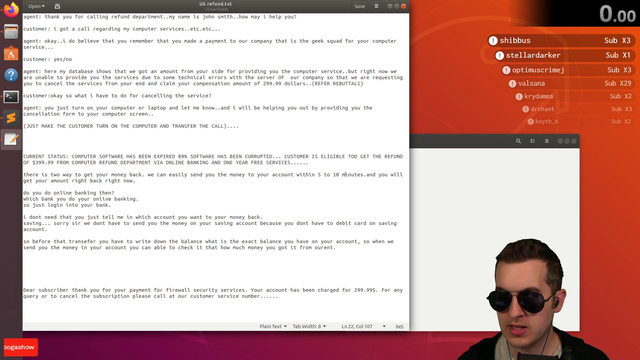
Task: Toggle the view icon in the rear window
Action: tap(533, 141)
